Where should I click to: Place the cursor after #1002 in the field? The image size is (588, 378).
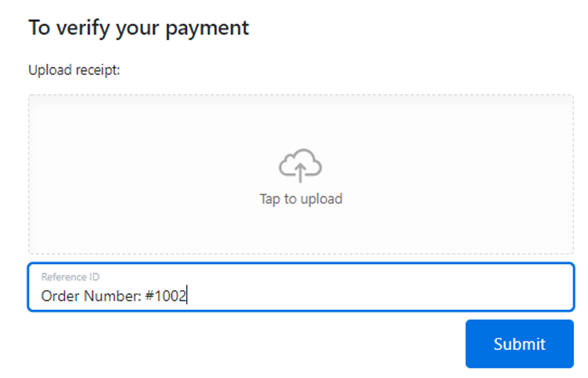[x=188, y=296]
